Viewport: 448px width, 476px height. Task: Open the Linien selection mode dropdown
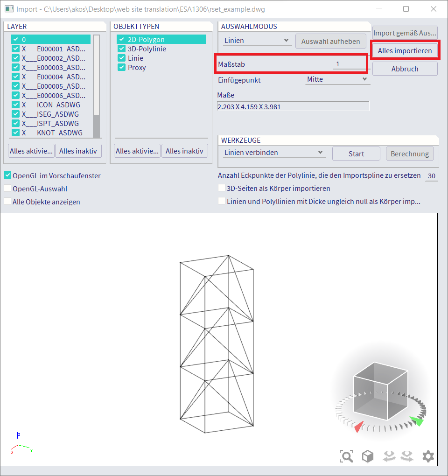point(257,41)
